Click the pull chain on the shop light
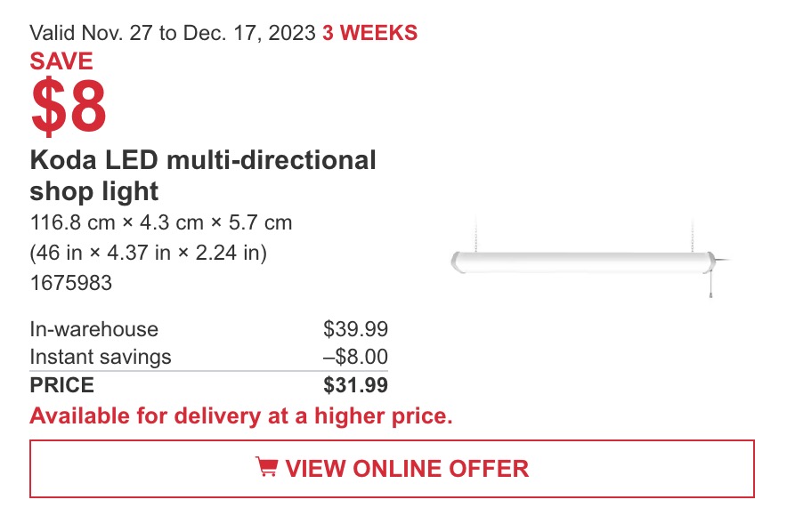 710,286
